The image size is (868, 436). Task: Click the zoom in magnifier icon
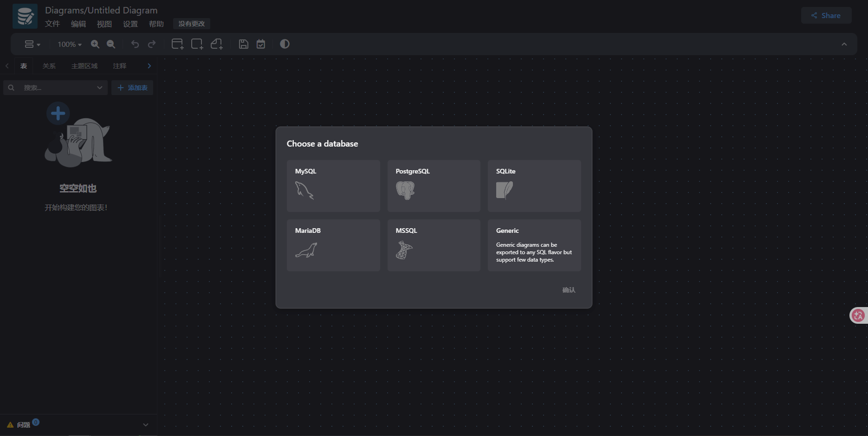click(95, 44)
